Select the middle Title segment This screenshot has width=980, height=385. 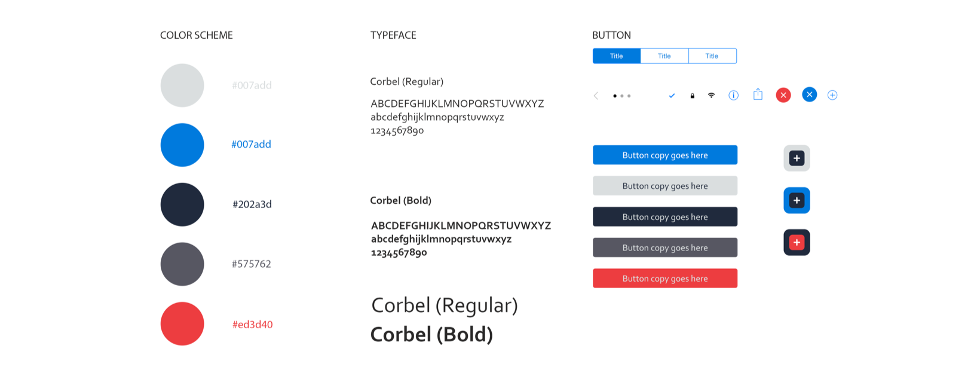[664, 56]
